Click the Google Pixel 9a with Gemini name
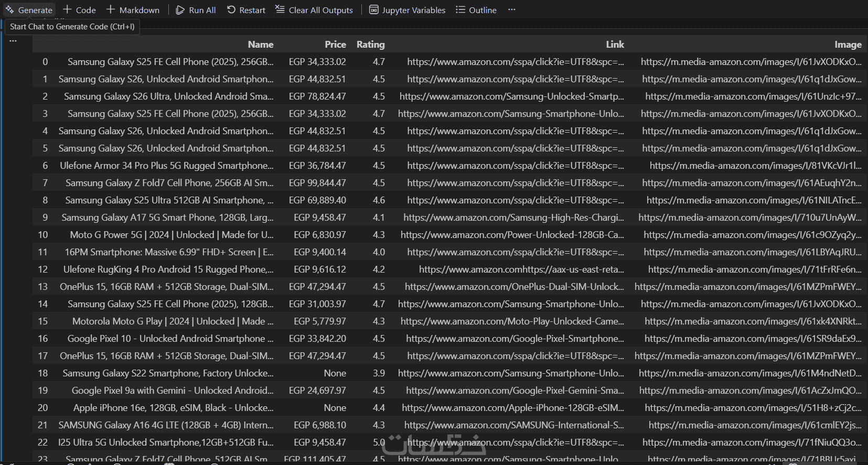 click(173, 391)
